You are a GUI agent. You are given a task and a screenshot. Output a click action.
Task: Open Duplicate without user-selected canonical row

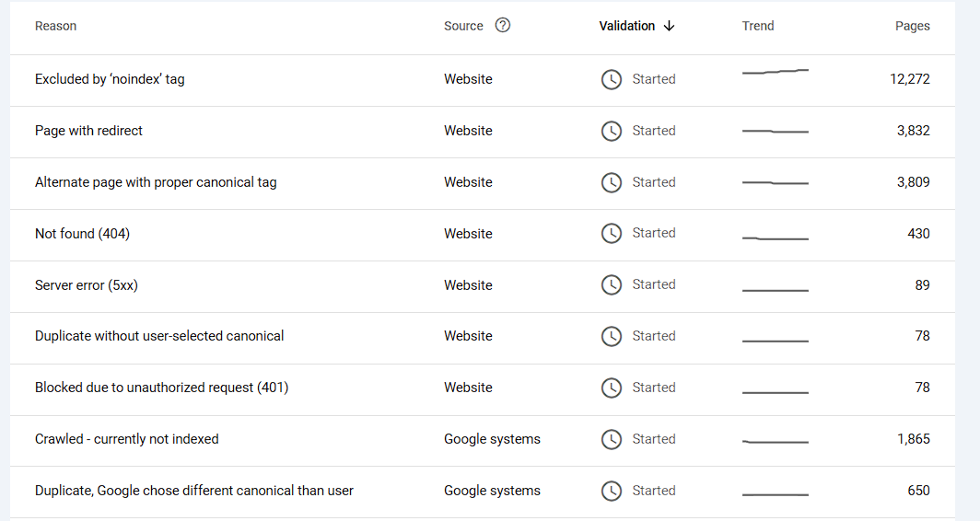click(x=159, y=336)
